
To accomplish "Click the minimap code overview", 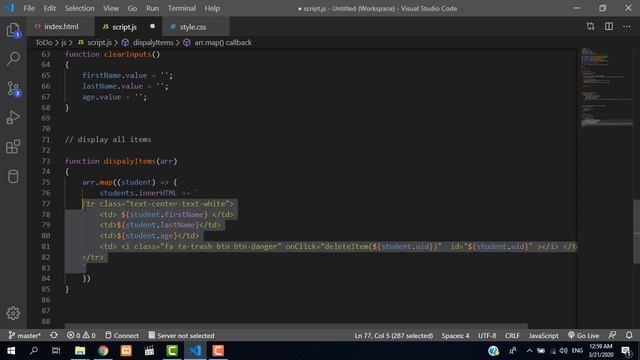I will tap(606, 88).
